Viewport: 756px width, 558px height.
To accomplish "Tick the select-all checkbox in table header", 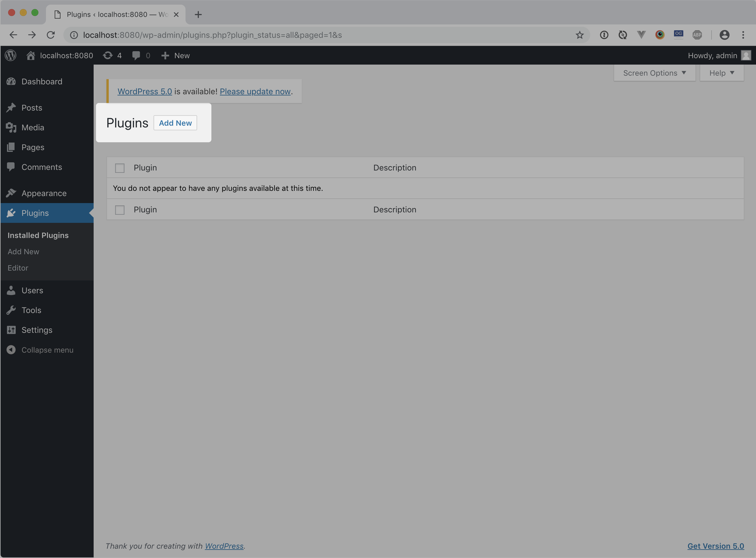I will point(120,168).
